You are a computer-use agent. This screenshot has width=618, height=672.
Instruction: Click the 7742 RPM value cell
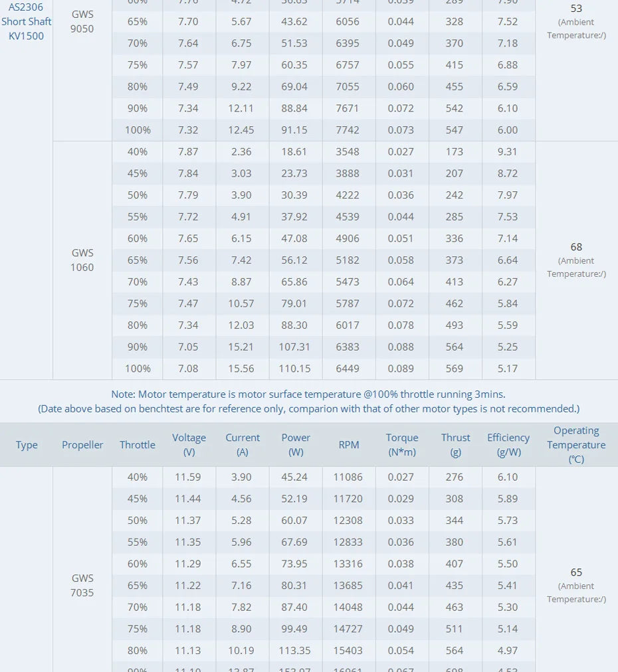[348, 130]
